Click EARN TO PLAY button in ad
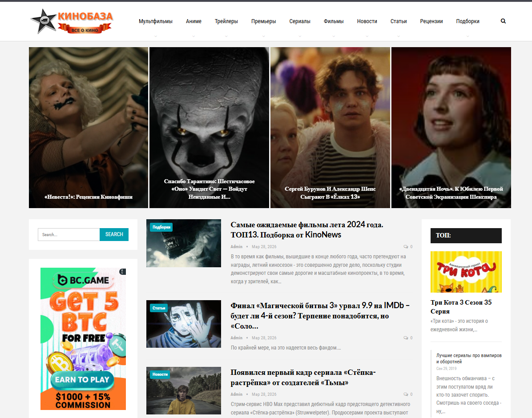 pyautogui.click(x=82, y=380)
